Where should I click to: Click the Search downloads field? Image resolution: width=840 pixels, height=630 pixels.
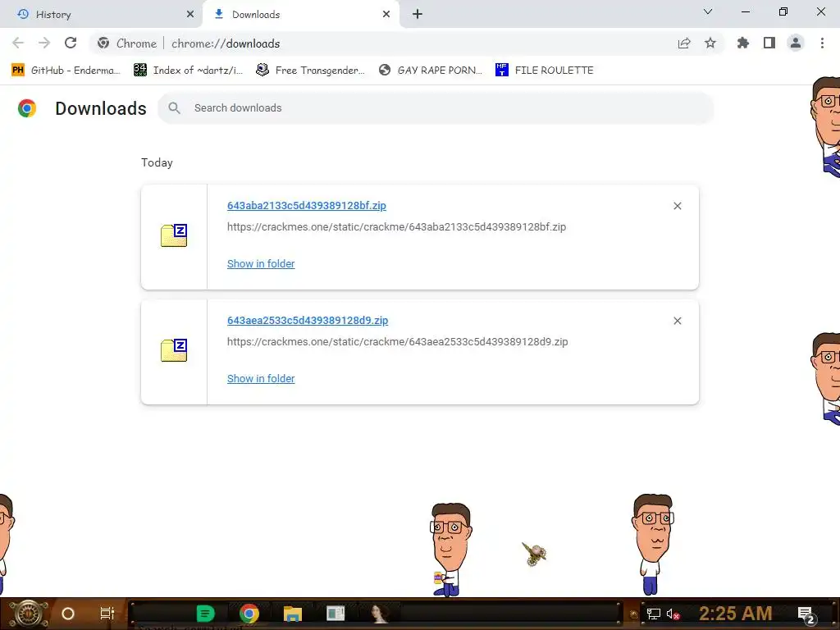[x=436, y=108]
